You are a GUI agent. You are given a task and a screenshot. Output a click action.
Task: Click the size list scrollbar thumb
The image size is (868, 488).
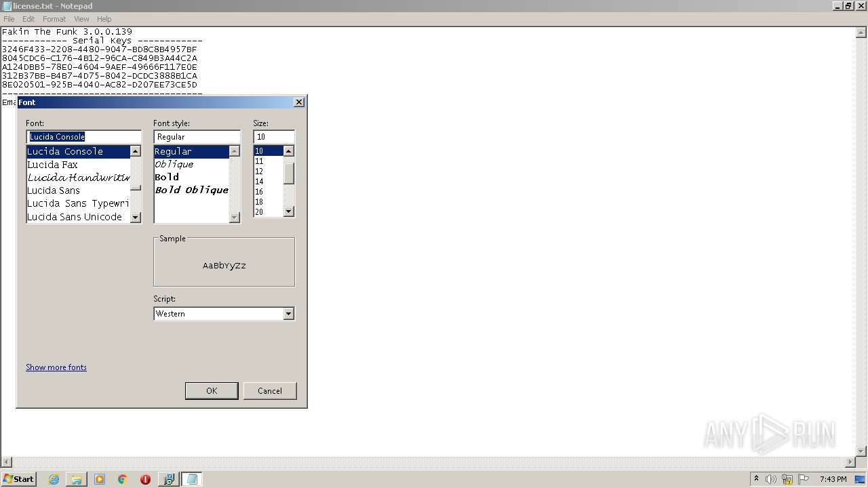point(288,174)
